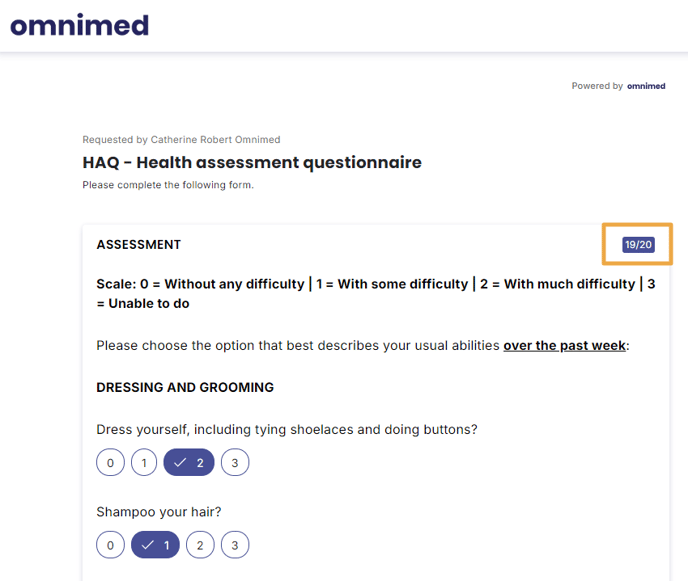Click the checkmark icon in dressing answer
Image resolution: width=688 pixels, height=581 pixels.
coord(180,463)
